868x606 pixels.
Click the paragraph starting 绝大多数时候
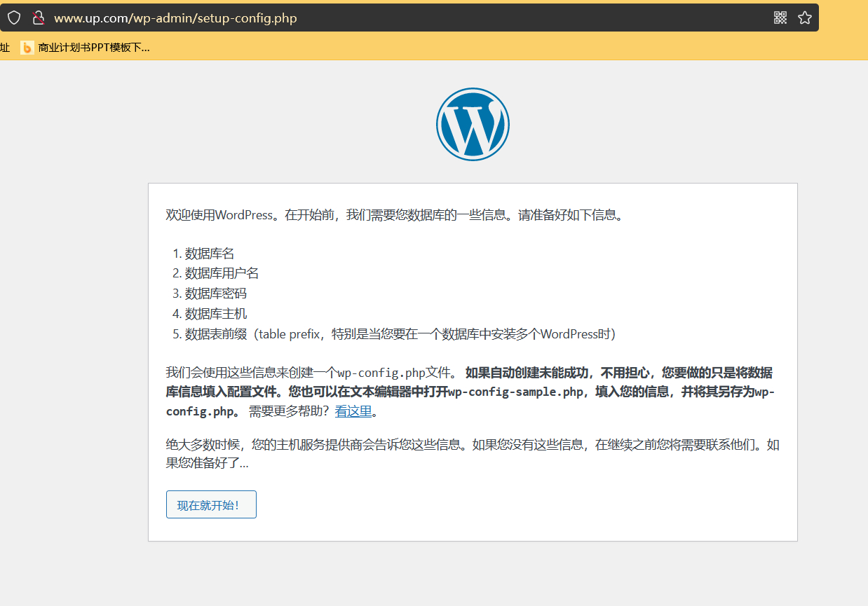point(473,454)
